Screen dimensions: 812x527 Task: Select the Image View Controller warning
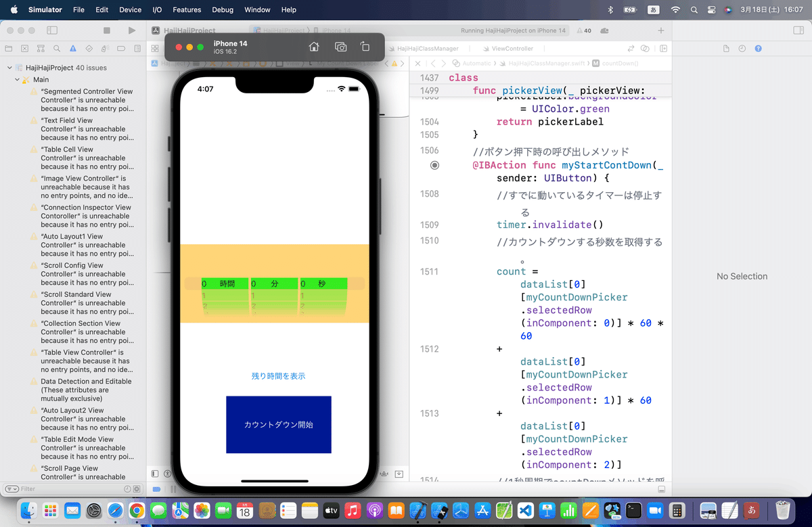coord(81,187)
